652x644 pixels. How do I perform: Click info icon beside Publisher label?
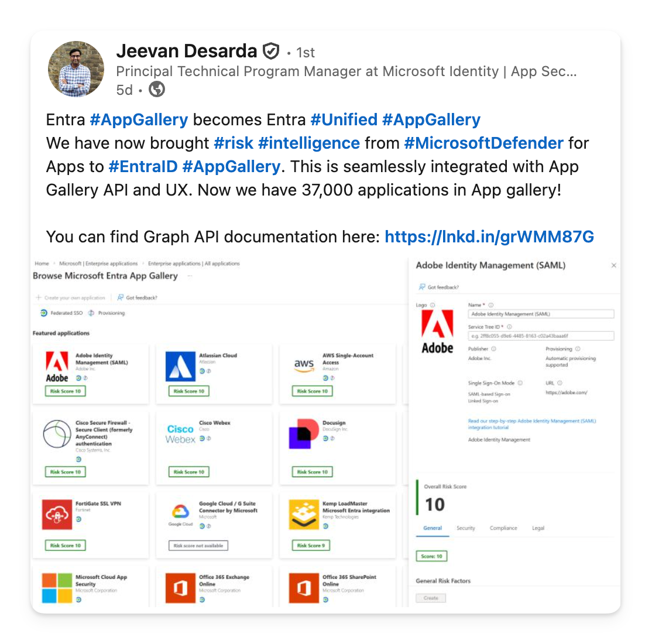(x=493, y=349)
